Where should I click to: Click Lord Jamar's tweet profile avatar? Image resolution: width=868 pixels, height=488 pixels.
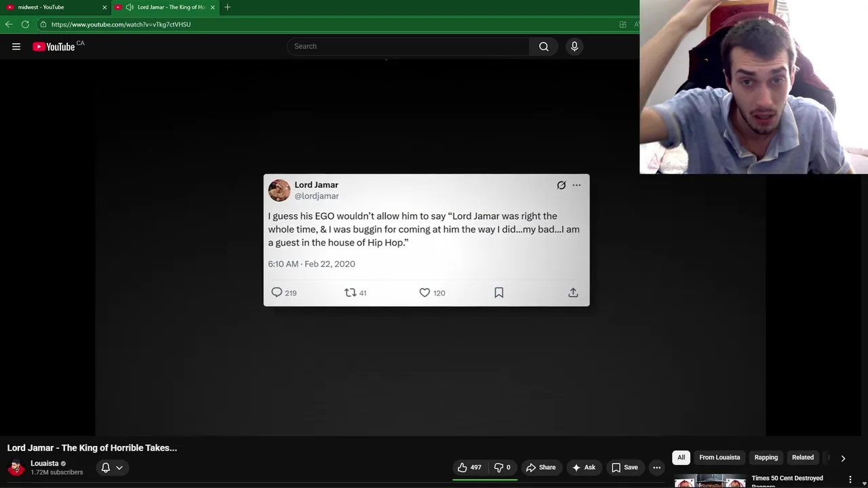(279, 190)
